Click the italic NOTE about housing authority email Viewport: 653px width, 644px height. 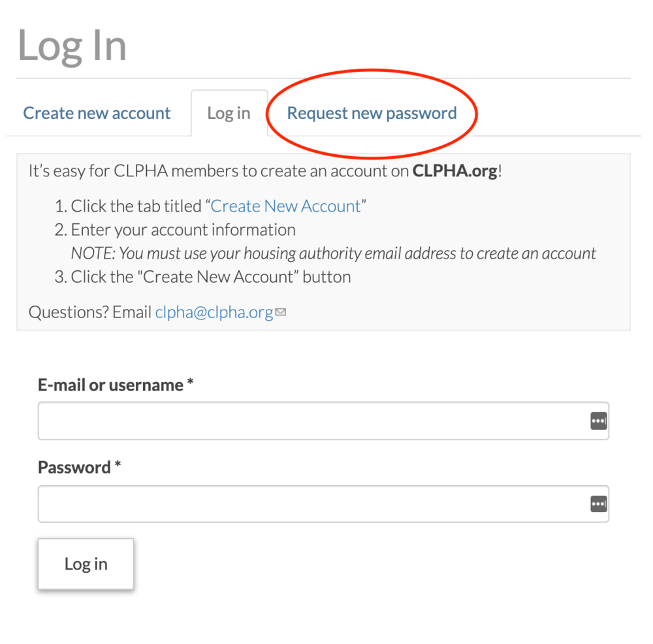[333, 253]
